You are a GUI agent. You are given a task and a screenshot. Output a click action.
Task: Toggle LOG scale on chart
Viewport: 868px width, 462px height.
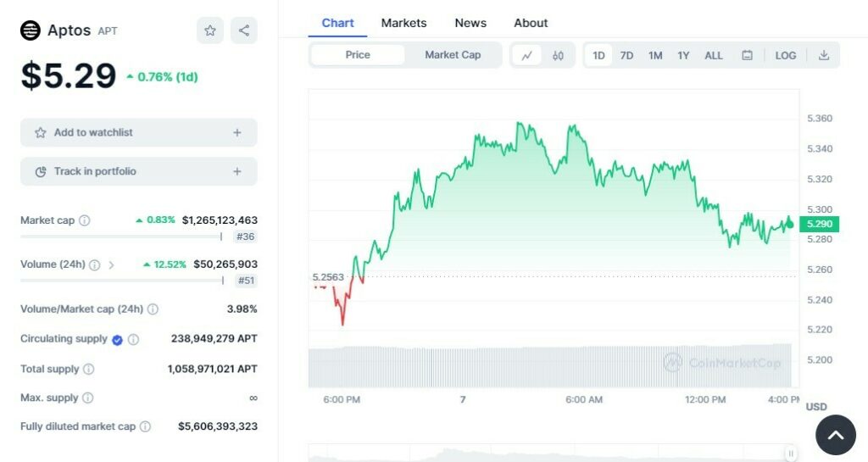click(786, 55)
